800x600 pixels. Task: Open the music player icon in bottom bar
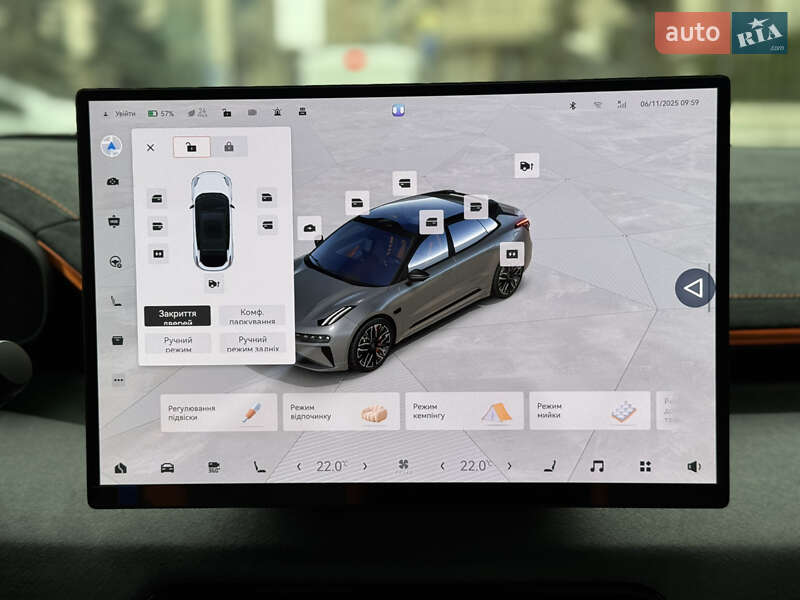pos(597,466)
